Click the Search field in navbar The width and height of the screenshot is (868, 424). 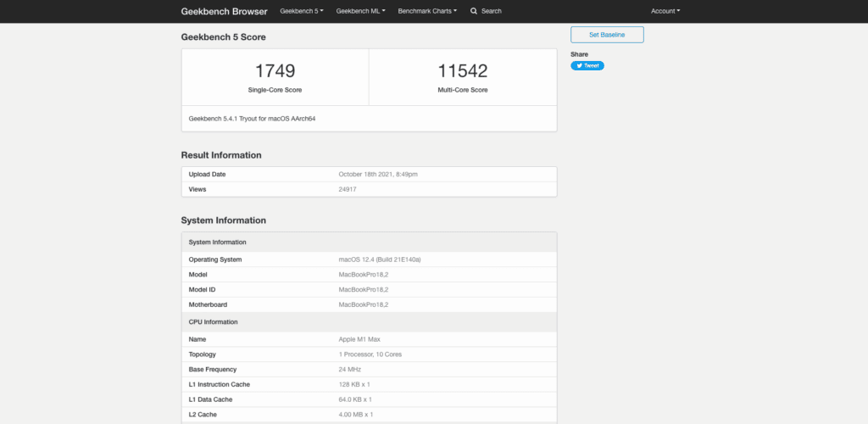(x=492, y=11)
